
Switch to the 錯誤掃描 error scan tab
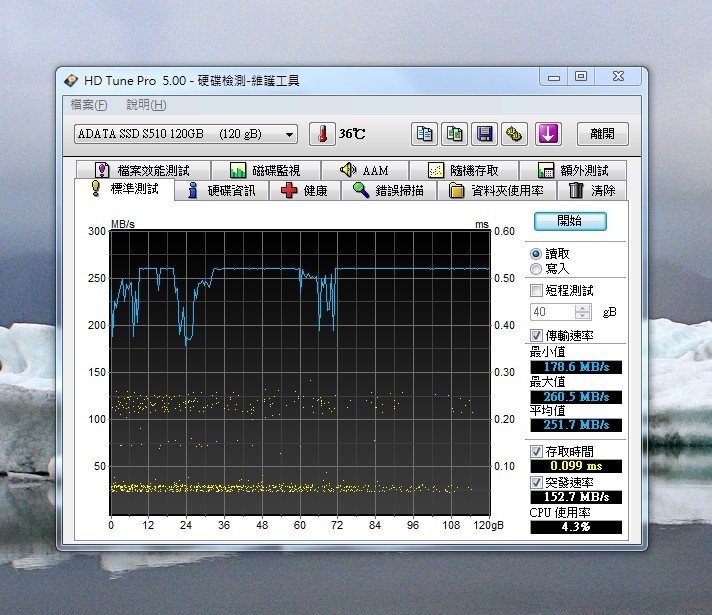[388, 191]
